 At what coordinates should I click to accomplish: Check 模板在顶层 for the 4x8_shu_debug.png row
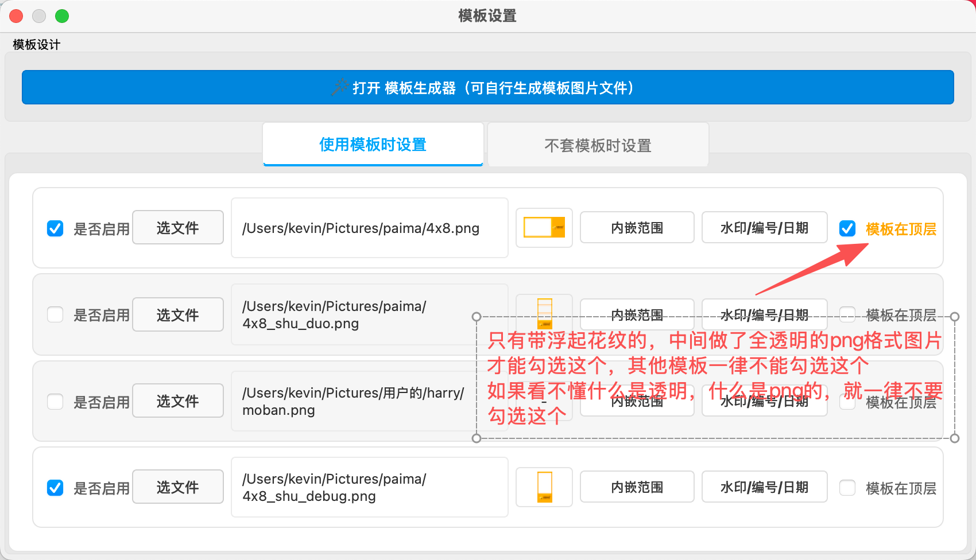point(847,488)
